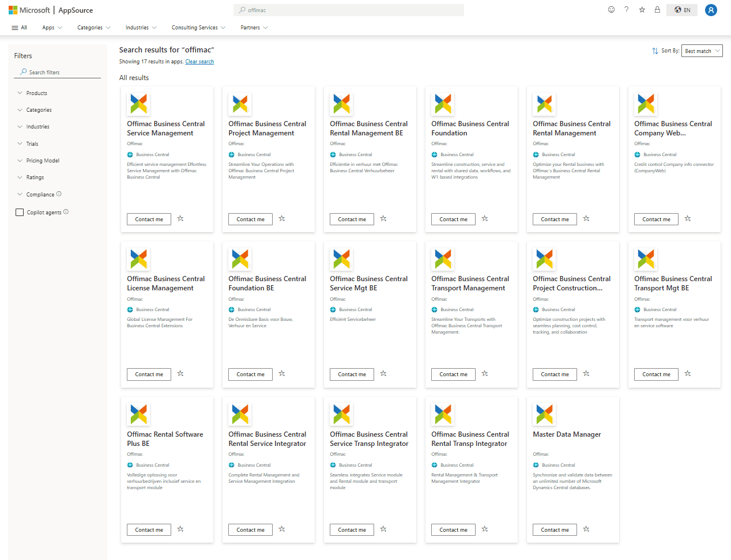Star the License Management app
731x560 pixels.
coord(180,373)
